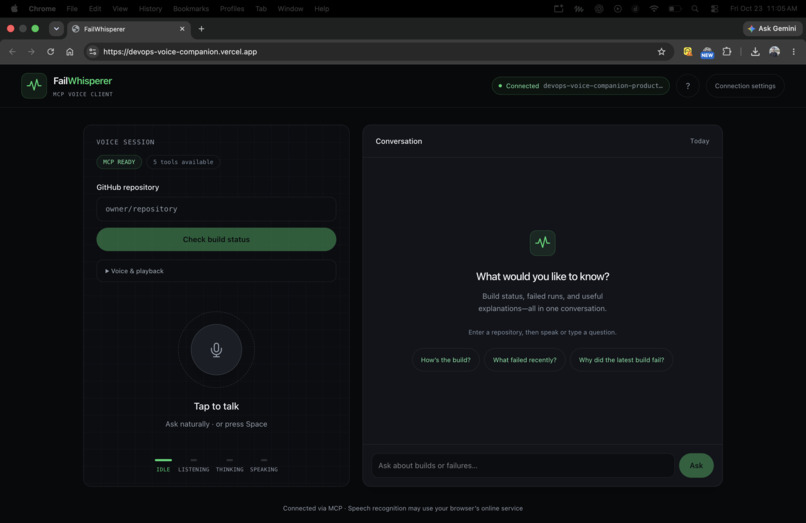
Task: Click the Tap to talk label
Action: (x=216, y=406)
